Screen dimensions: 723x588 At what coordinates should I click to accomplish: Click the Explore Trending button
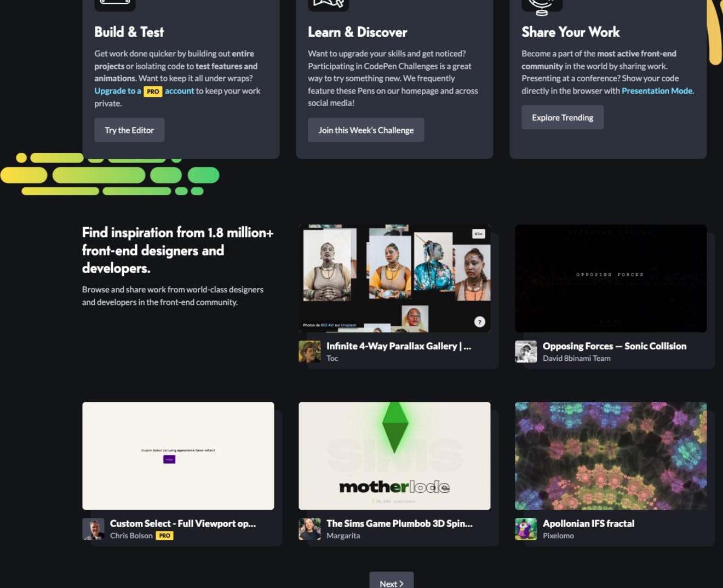pos(563,118)
